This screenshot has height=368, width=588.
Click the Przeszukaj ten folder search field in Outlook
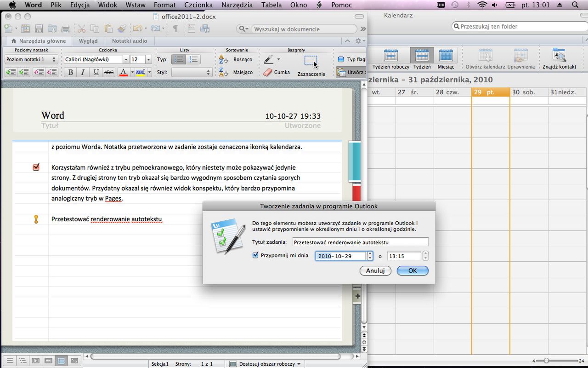(519, 26)
